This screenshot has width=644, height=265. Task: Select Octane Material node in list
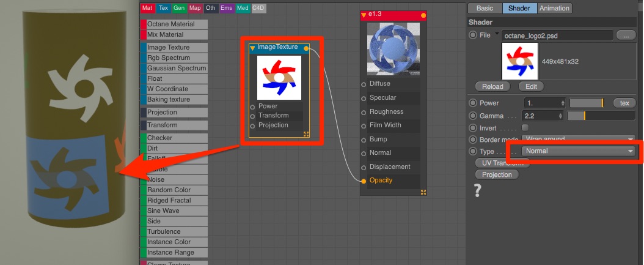point(174,24)
